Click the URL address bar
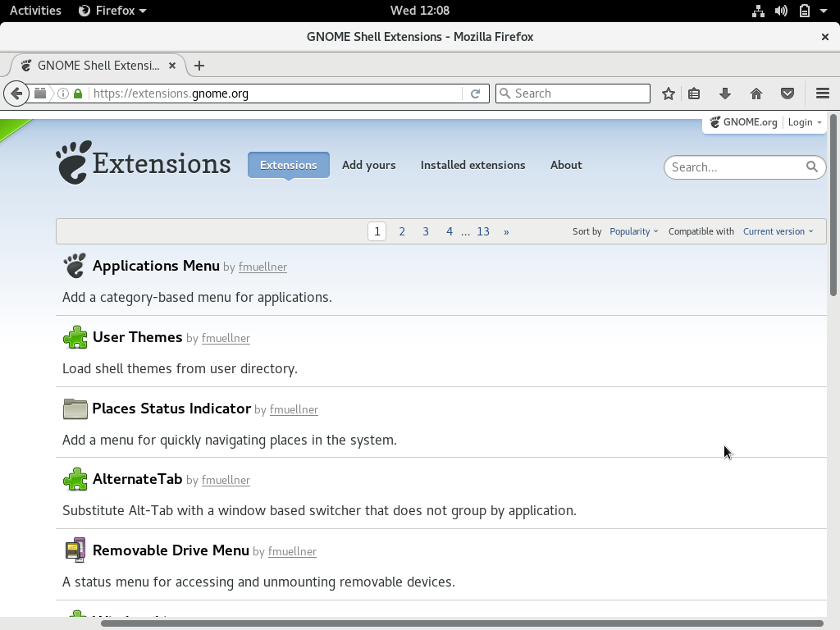The height and width of the screenshot is (630, 840). [275, 94]
